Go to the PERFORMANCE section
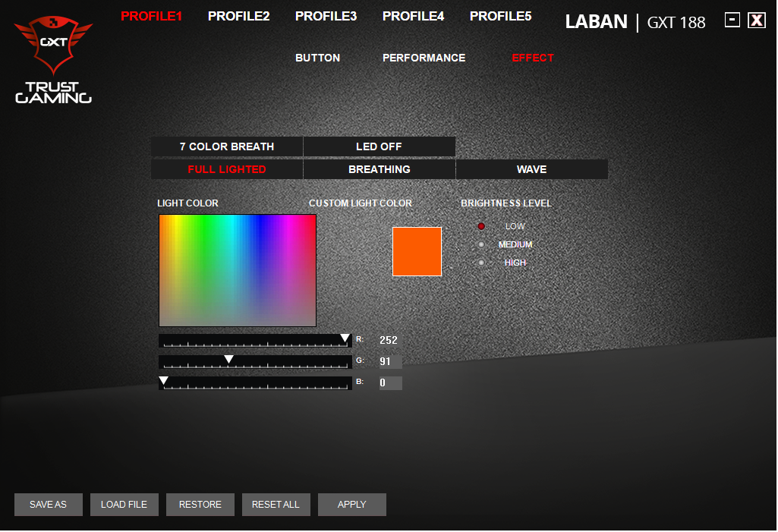This screenshot has height=532, width=778. coord(424,58)
